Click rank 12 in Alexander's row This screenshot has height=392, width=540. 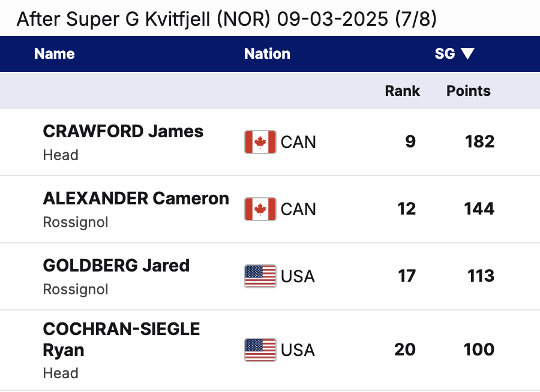pyautogui.click(x=406, y=209)
